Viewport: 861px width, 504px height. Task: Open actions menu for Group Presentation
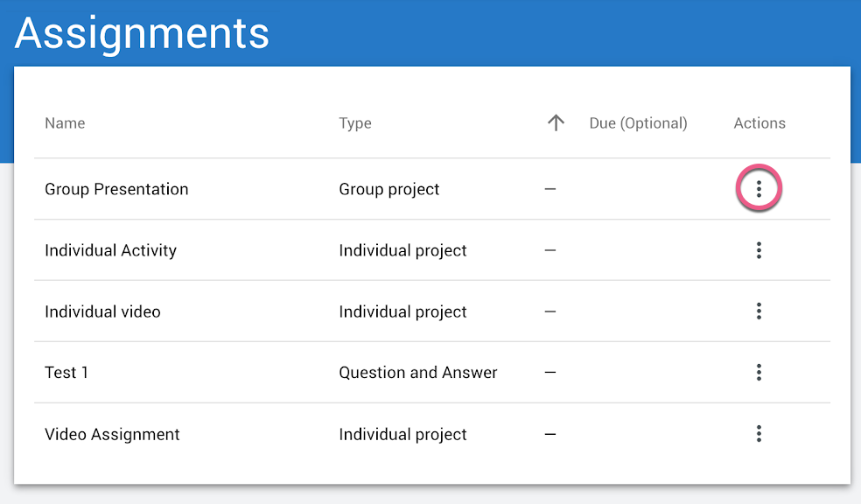pyautogui.click(x=759, y=189)
